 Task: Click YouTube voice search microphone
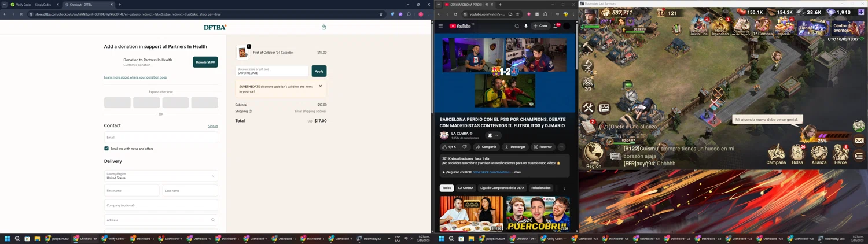click(x=526, y=25)
